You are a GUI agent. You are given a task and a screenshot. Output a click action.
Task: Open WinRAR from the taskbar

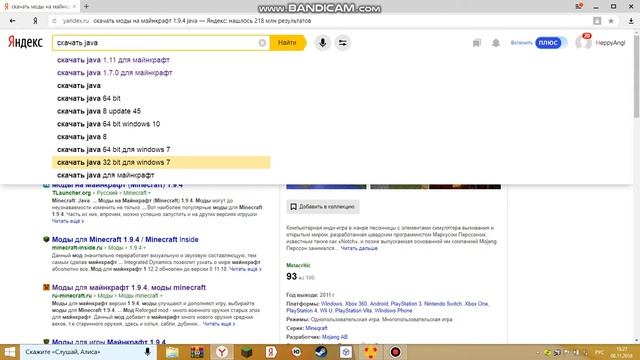coord(197,352)
